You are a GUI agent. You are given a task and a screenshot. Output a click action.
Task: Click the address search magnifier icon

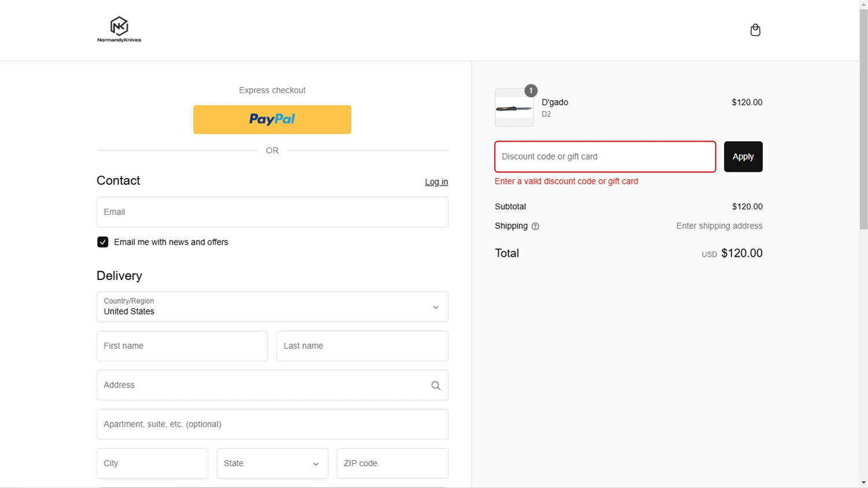click(436, 386)
